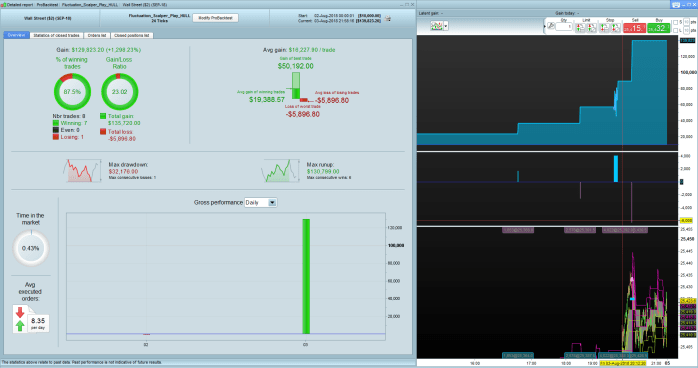Image resolution: width=698 pixels, height=368 pixels.
Task: Click the first Stop order icon
Action: 605,28
